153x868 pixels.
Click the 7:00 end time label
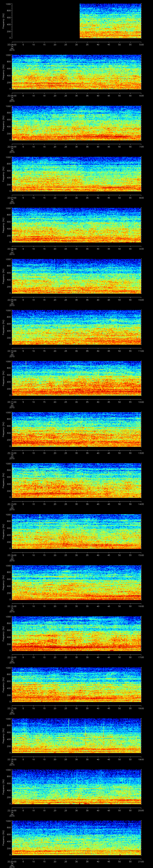[x=141, y=147]
